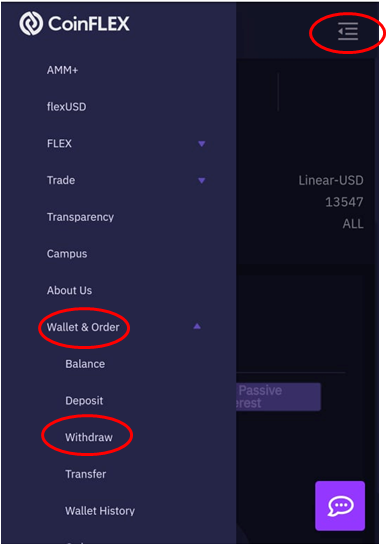Go to flexUSD page

click(67, 107)
